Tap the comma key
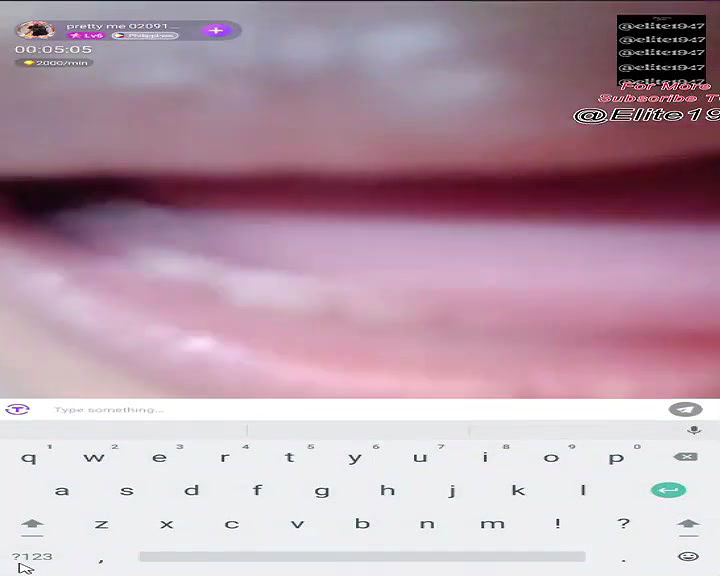The height and width of the screenshot is (576, 720). point(101,557)
